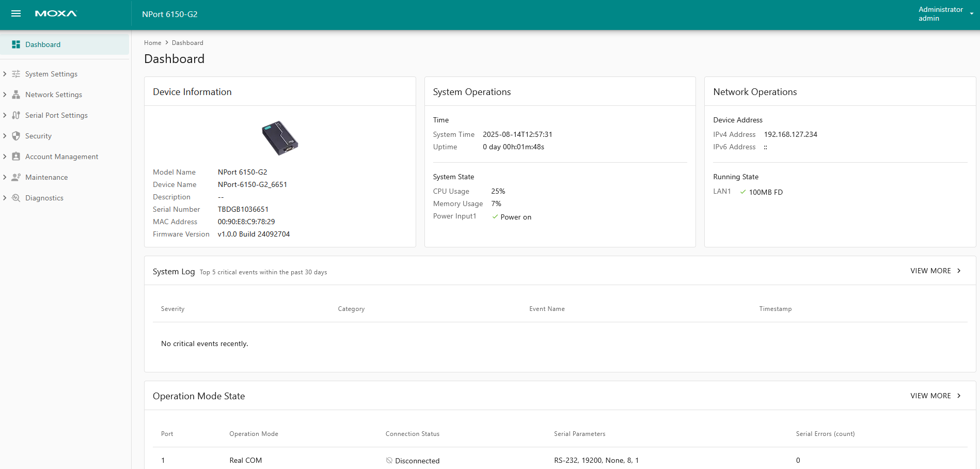Click the hamburger menu icon
This screenshot has width=980, height=469.
coord(16,13)
